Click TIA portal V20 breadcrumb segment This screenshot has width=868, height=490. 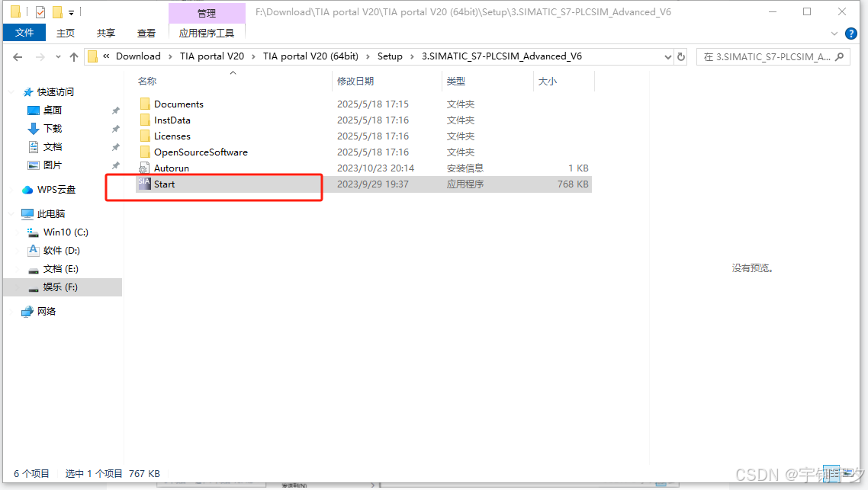211,56
